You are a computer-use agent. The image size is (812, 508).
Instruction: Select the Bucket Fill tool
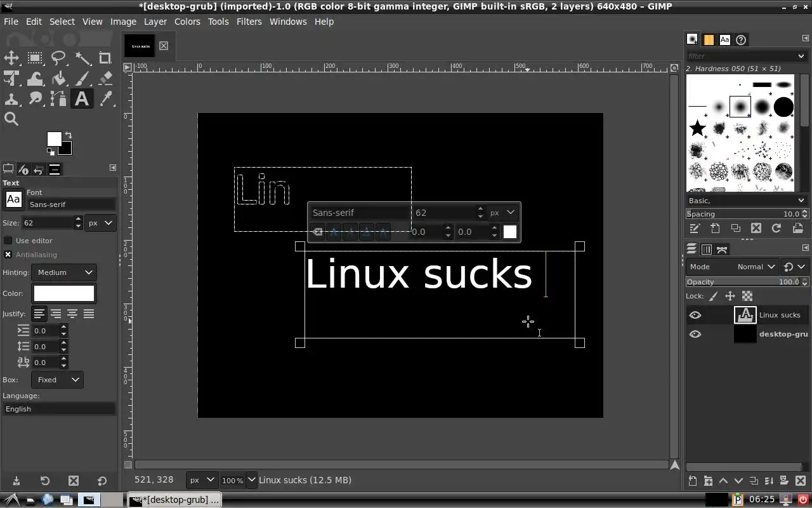(58, 79)
